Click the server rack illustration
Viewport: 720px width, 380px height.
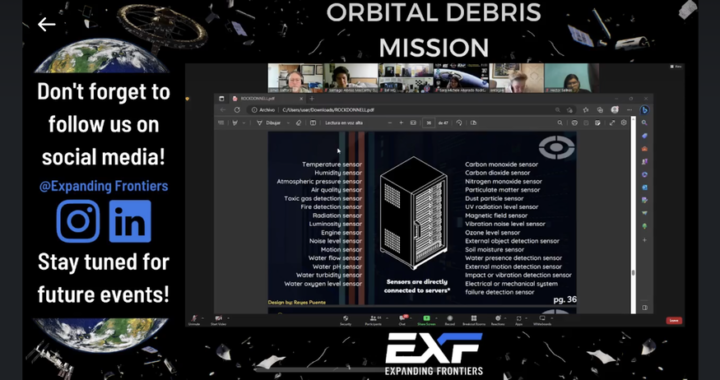414,213
